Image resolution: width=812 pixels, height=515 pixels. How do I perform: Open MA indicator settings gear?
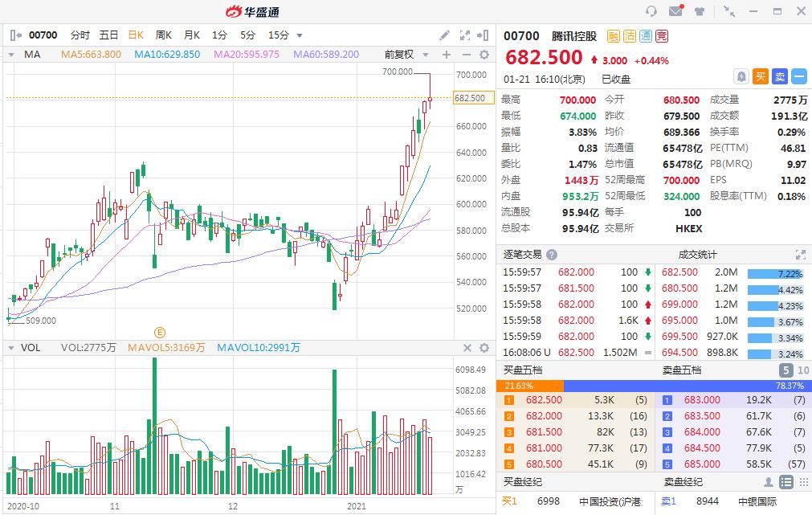coord(484,55)
